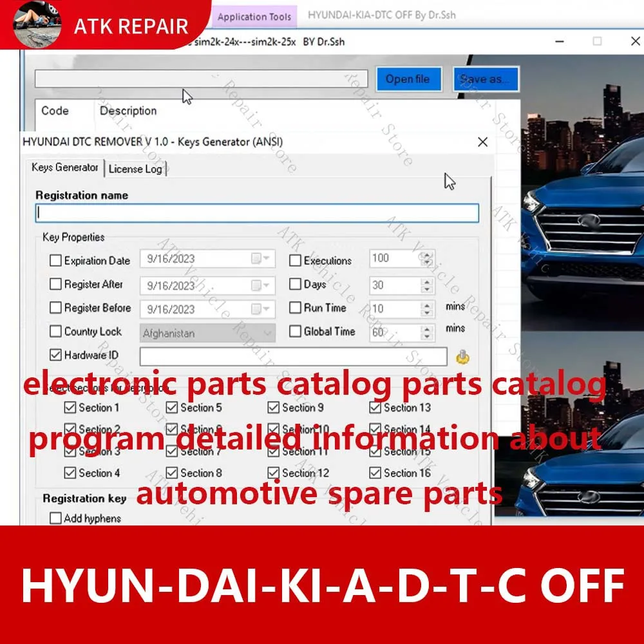Viewport: 644px width, 644px height.
Task: Click the Global Time spinner arrows
Action: (427, 333)
